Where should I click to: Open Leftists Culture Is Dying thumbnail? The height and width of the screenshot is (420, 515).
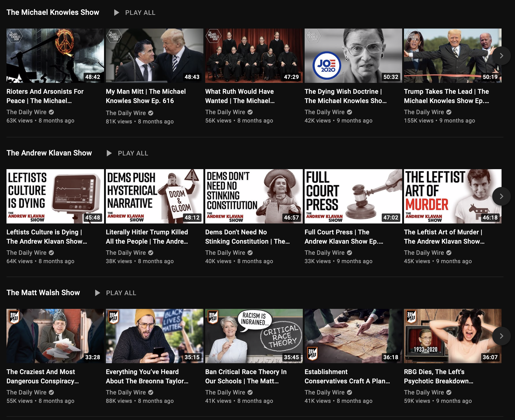click(x=55, y=196)
